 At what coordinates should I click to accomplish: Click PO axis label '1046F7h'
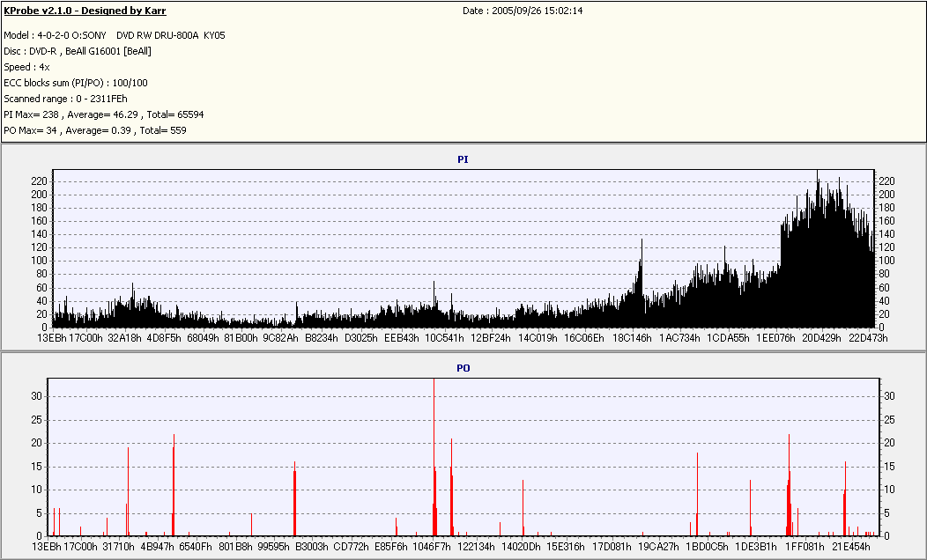pos(432,547)
